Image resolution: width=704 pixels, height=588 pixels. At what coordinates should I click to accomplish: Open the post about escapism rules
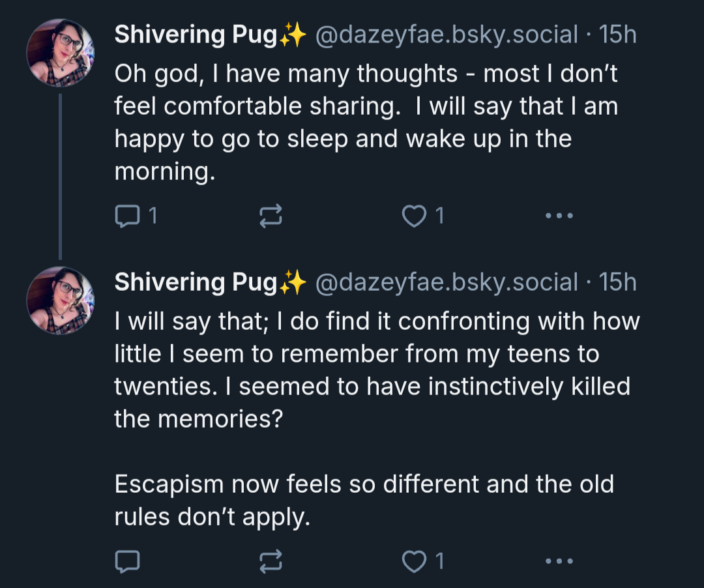click(x=377, y=419)
